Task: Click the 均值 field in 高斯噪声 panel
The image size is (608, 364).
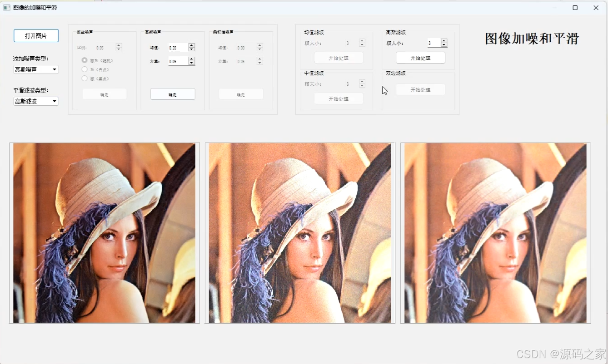Action: 178,47
